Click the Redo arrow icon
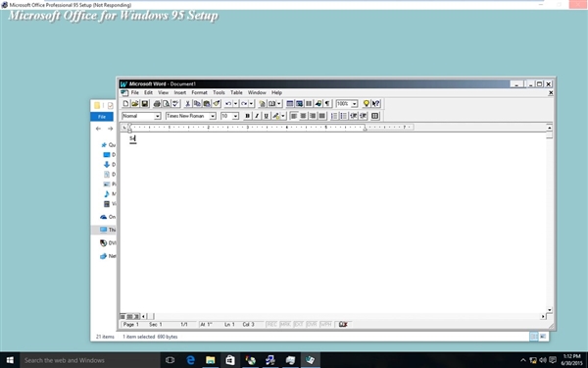 click(x=244, y=104)
